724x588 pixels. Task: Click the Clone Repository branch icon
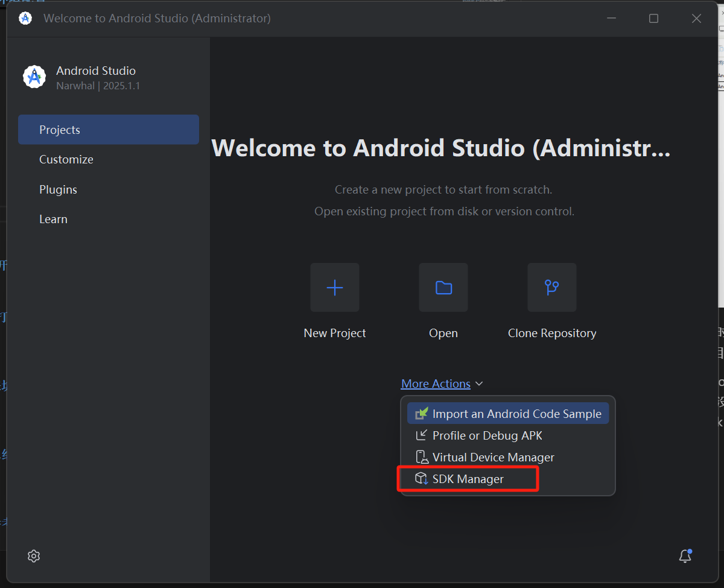[x=552, y=288]
